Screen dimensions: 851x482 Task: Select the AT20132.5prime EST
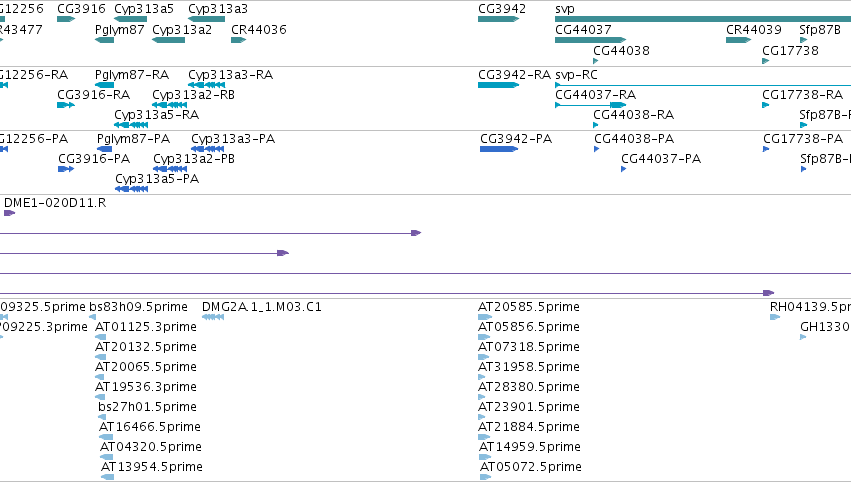click(x=100, y=357)
